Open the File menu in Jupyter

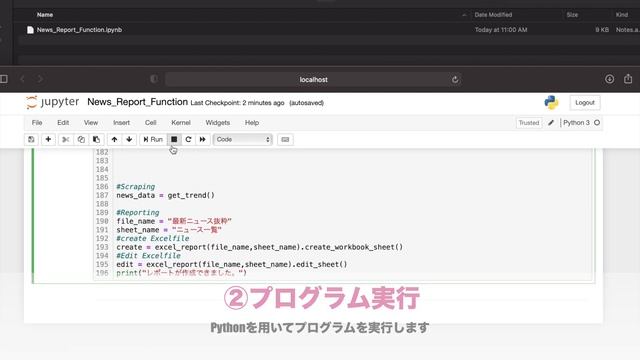37,123
